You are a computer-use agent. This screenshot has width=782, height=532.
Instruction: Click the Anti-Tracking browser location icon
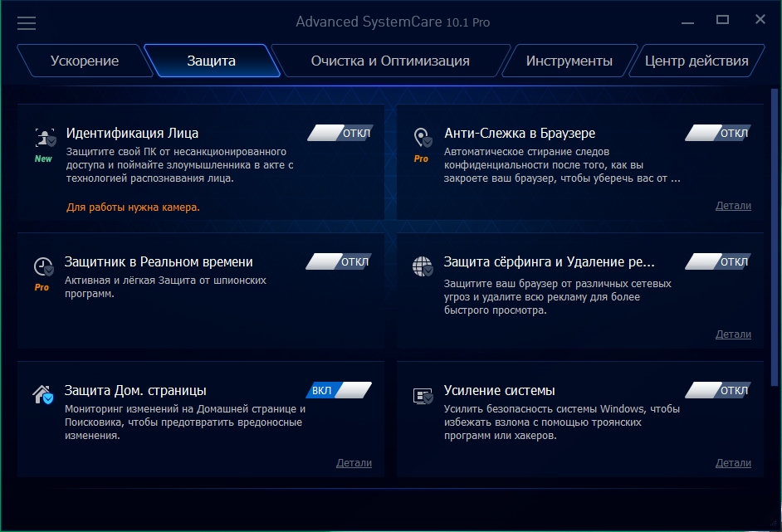pyautogui.click(x=423, y=138)
